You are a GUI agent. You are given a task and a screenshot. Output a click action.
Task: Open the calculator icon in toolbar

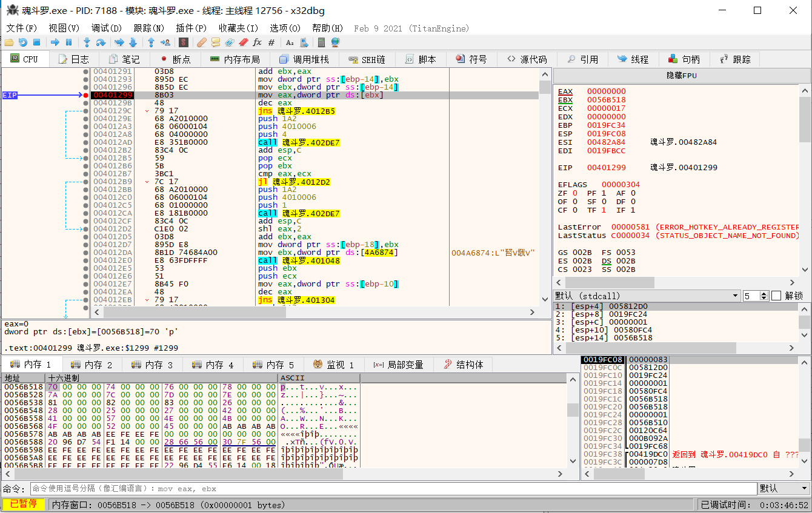point(321,42)
